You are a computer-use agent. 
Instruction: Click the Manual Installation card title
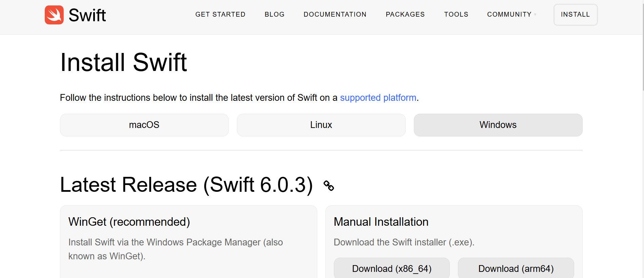381,222
